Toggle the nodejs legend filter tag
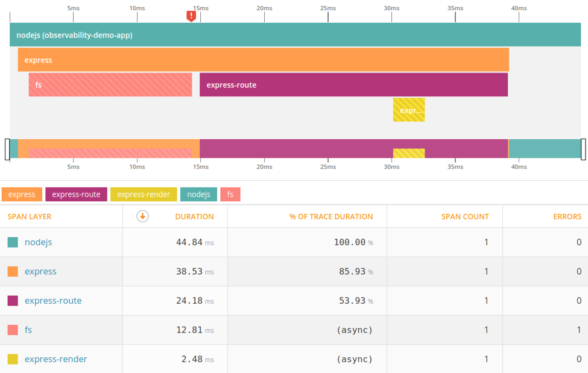Viewport: 588px width, 373px height. pyautogui.click(x=198, y=194)
